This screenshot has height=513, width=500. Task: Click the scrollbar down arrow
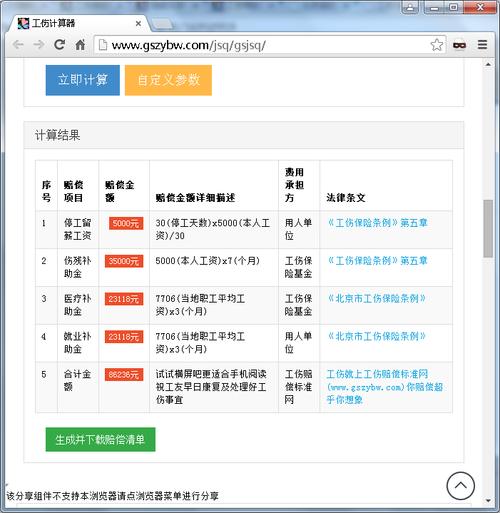[x=488, y=500]
